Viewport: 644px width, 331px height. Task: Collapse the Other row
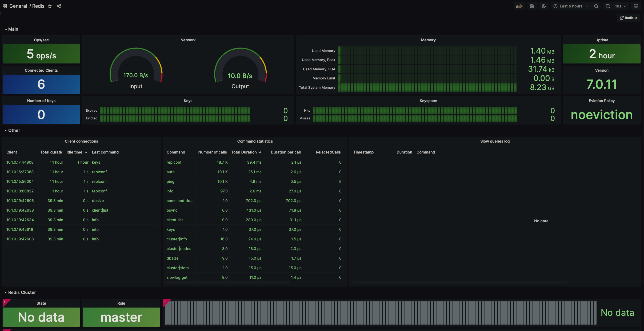coord(14,130)
